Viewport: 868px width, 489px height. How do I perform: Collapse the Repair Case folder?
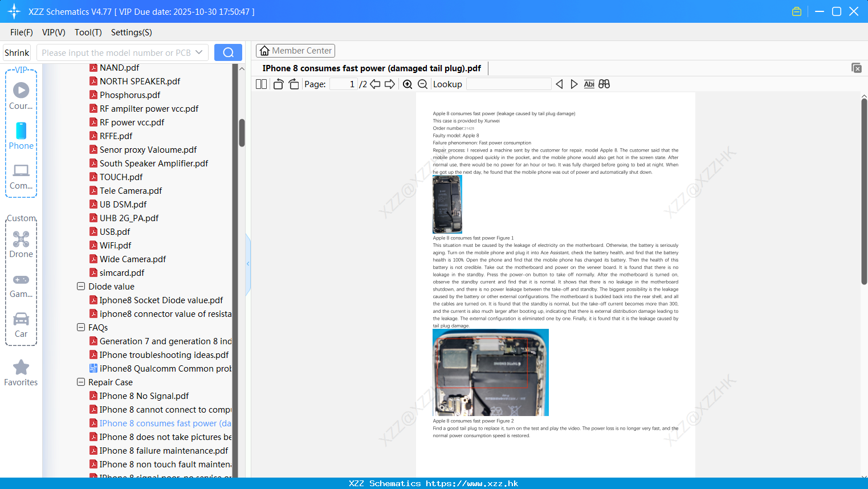(81, 382)
